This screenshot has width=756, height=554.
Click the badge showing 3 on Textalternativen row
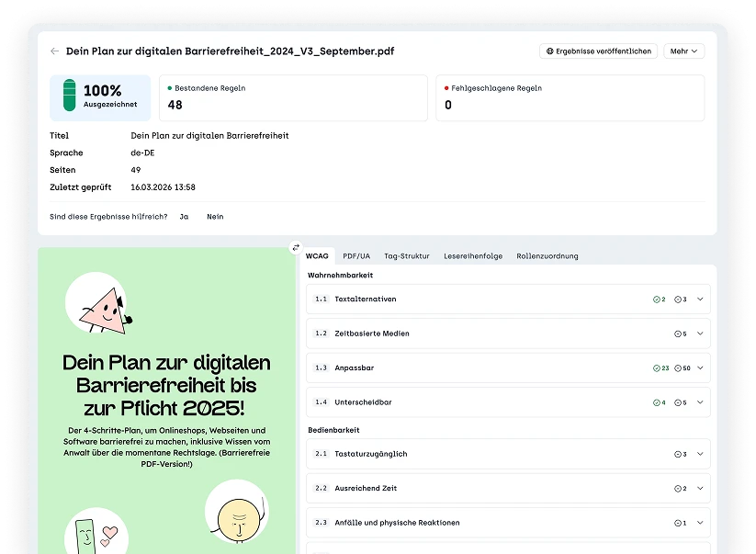point(681,299)
